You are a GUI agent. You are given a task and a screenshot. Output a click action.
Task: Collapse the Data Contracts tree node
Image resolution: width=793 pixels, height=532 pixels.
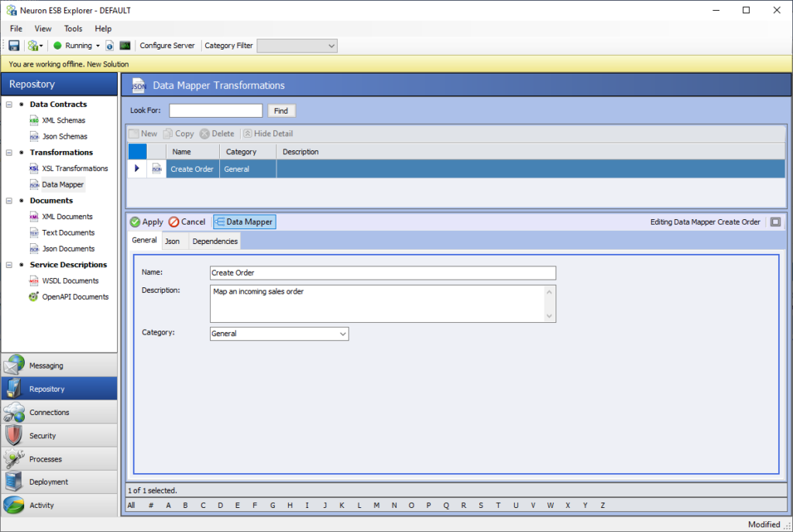pos(9,105)
